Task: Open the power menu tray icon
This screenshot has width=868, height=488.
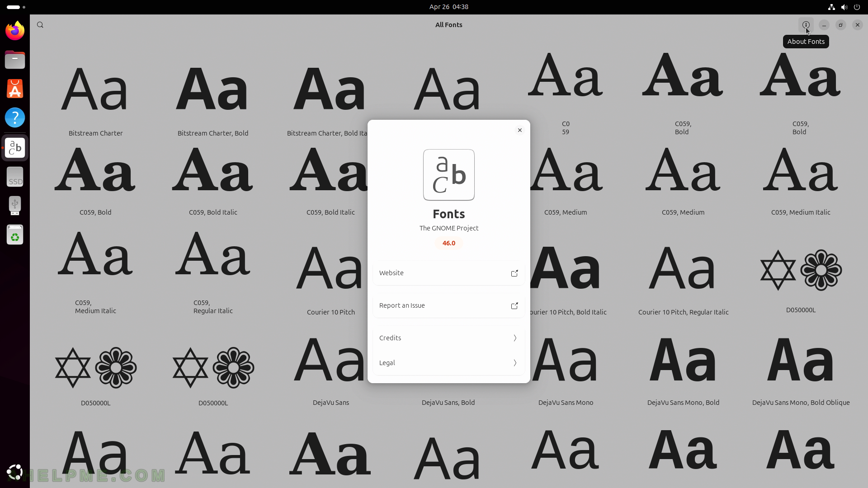Action: point(857,7)
